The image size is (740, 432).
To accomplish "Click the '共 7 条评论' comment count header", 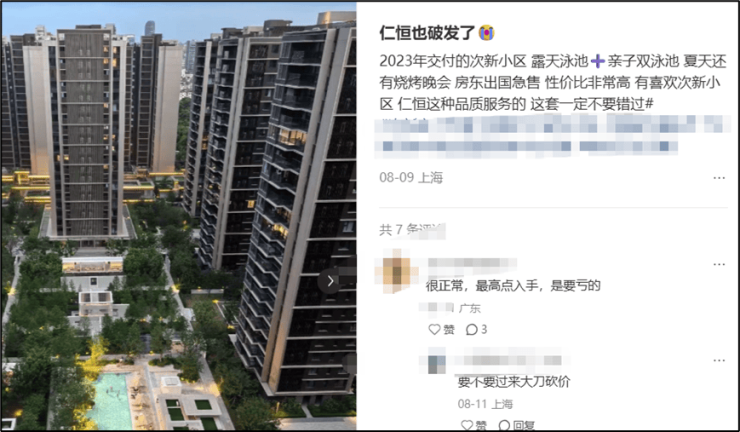I will click(412, 229).
